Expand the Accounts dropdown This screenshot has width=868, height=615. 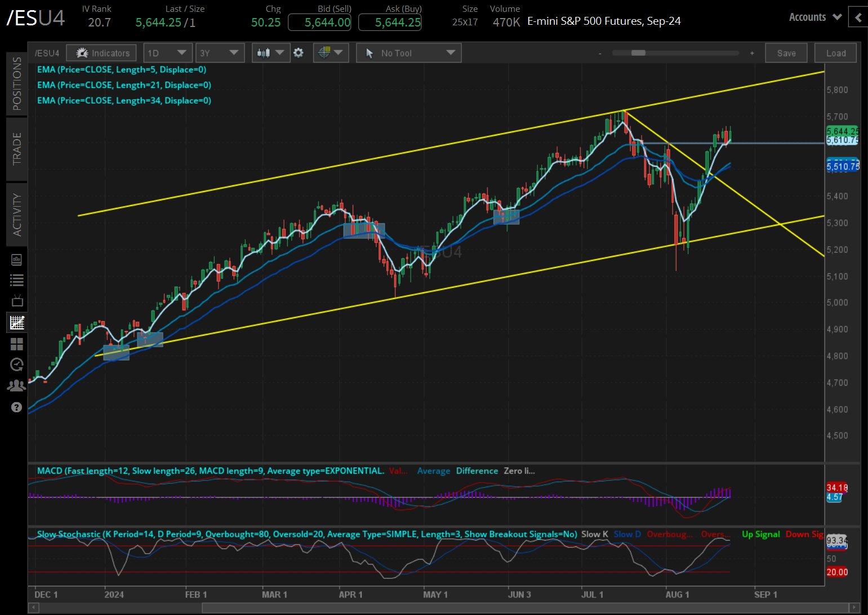tap(815, 17)
